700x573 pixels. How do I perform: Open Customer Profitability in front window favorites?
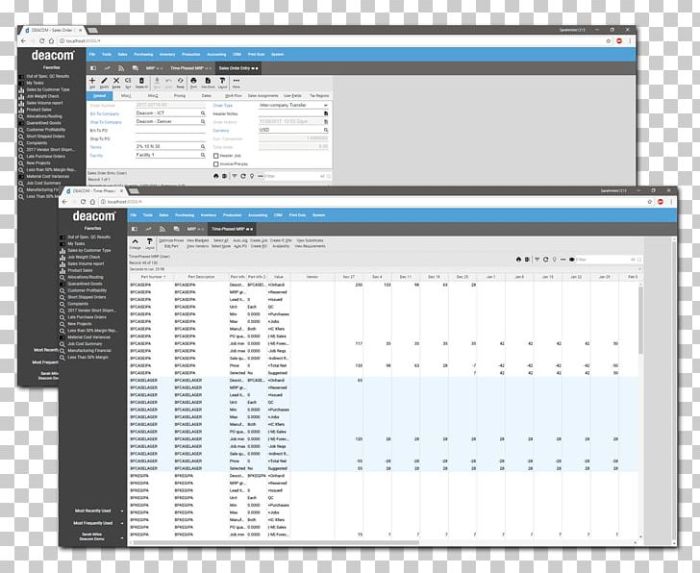coord(87,291)
